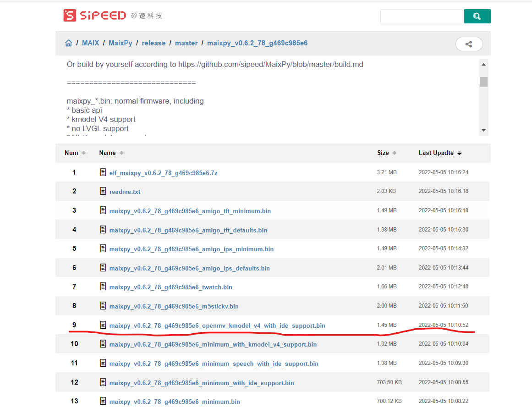Screen dimensions: 532x408
Task: Download minimum_speech_with_ide_support.bin
Action: point(214,364)
